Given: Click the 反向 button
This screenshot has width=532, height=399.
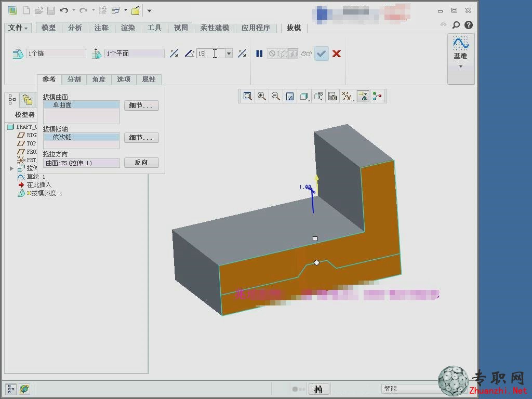Looking at the screenshot, I should (x=141, y=163).
